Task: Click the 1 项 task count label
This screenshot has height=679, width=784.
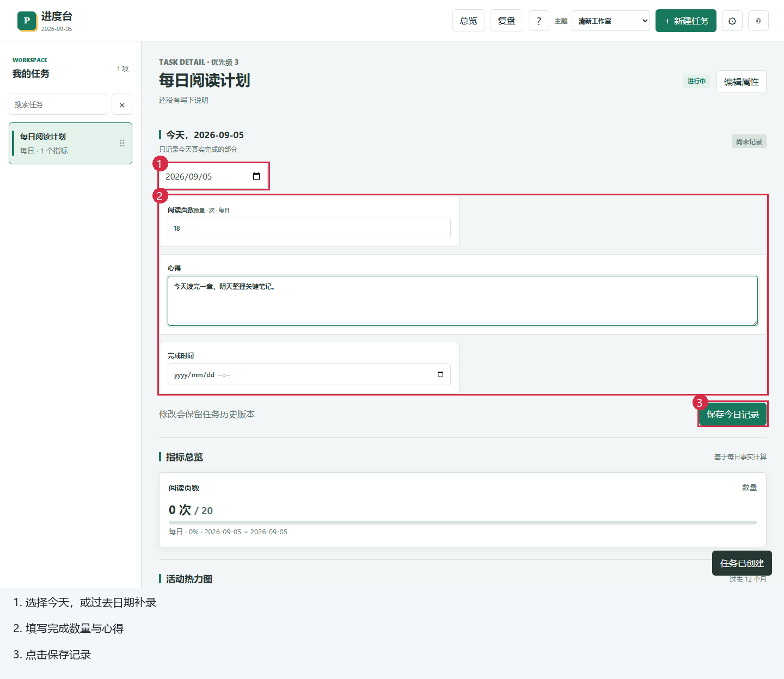Action: (x=122, y=69)
